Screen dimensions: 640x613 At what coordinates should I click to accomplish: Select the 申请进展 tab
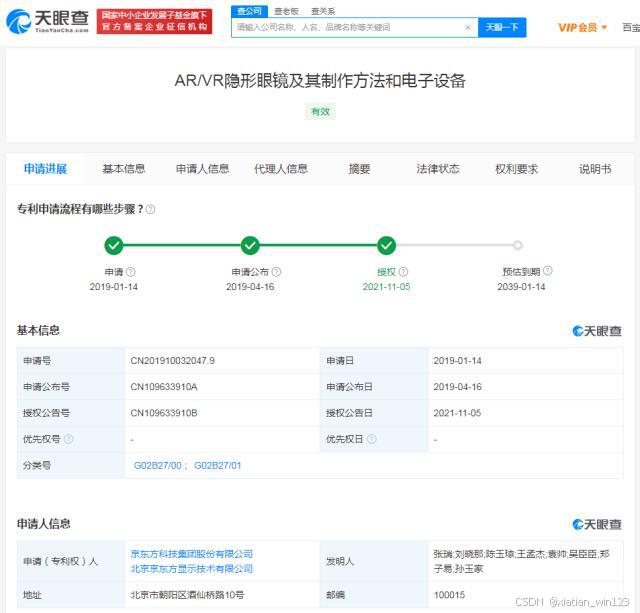[45, 169]
